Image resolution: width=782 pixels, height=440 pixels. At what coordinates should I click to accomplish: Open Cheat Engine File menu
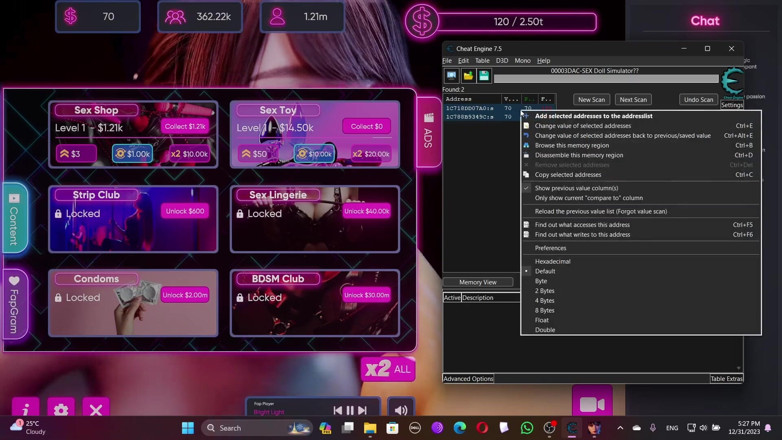[447, 60]
